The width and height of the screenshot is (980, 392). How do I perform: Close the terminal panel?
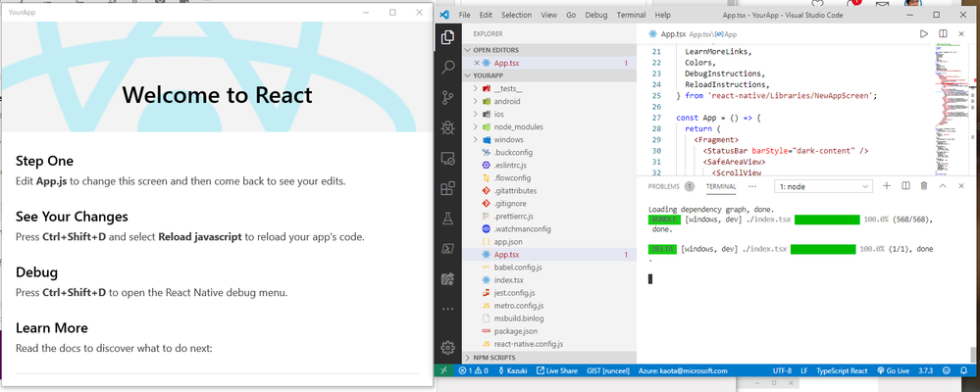point(961,186)
